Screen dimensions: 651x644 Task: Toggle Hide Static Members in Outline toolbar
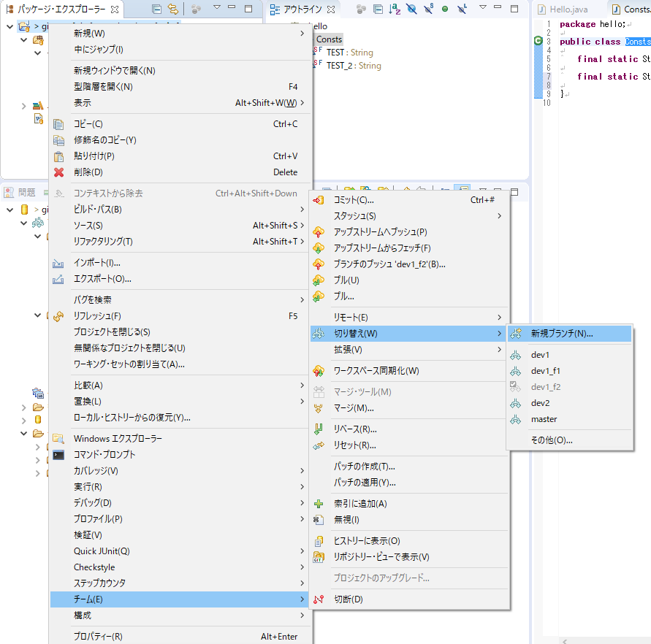[x=428, y=9]
